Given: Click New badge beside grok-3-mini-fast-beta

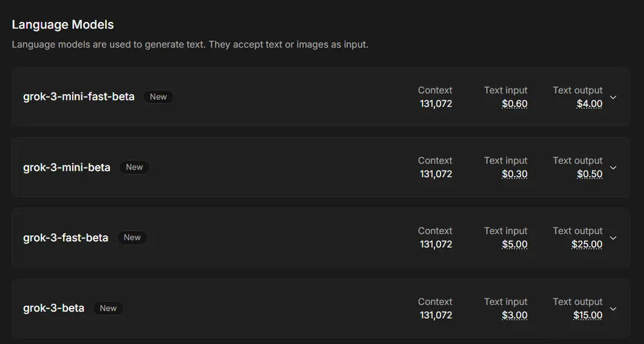Looking at the screenshot, I should pos(158,97).
